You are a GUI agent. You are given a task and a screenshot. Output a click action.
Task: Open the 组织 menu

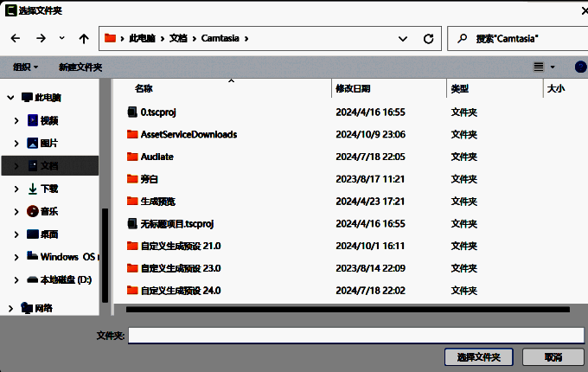pyautogui.click(x=25, y=67)
